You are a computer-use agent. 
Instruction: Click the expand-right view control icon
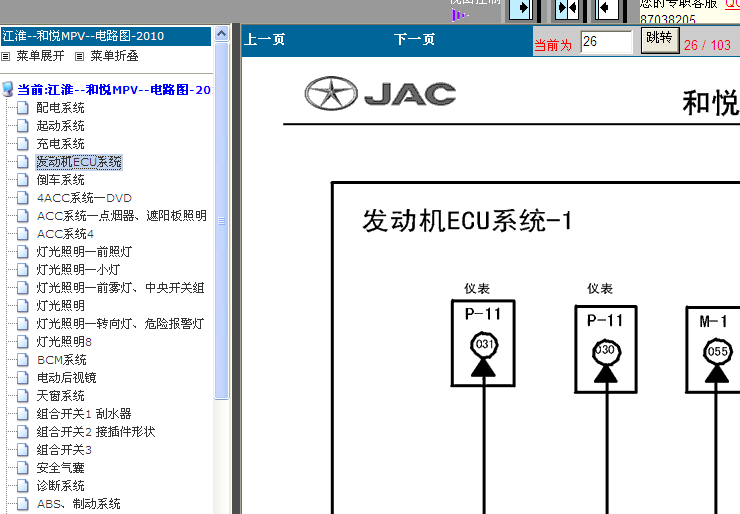521,8
